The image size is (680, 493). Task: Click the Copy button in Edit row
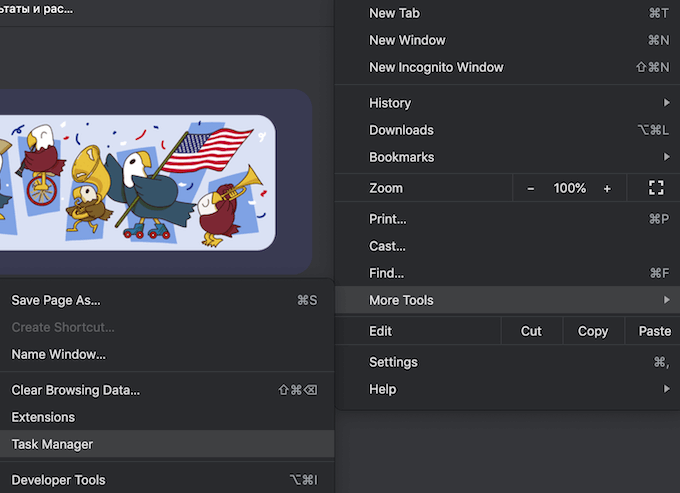click(x=593, y=331)
